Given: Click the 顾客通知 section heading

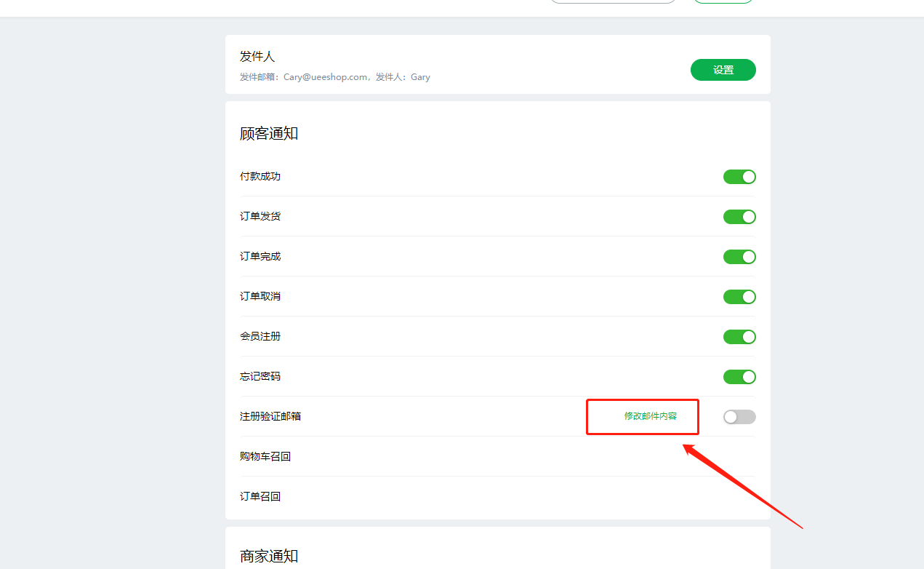Looking at the screenshot, I should tap(269, 134).
